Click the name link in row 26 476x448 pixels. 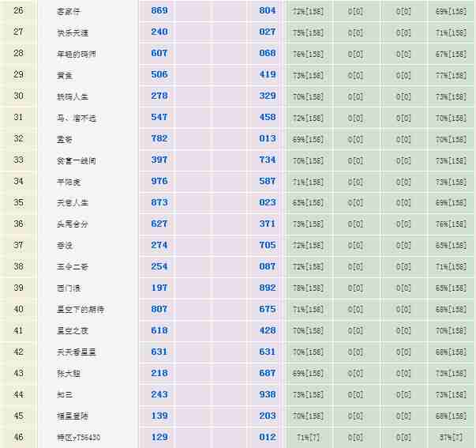[x=69, y=12]
